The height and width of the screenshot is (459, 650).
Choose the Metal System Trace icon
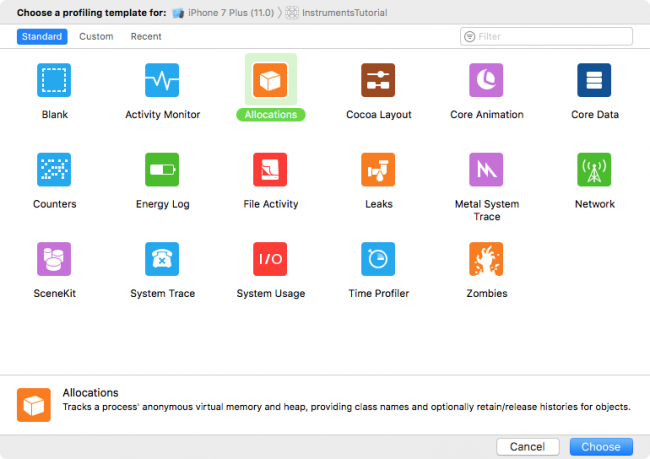(486, 169)
